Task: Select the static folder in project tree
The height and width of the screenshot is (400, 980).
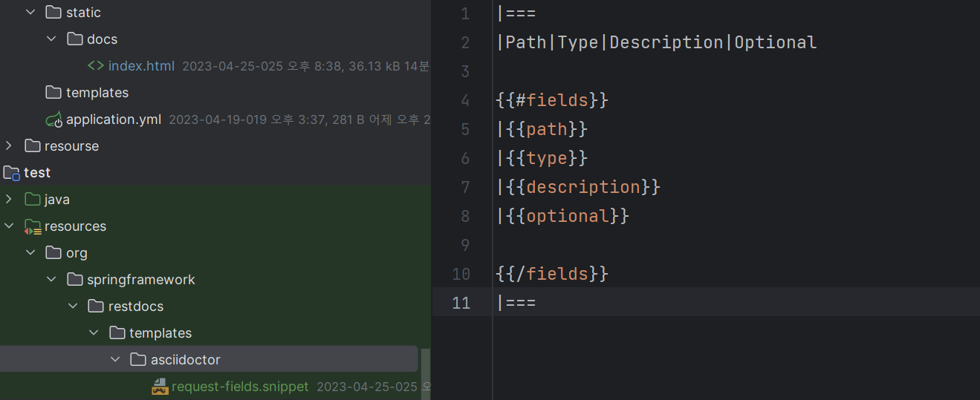Action: (x=83, y=13)
